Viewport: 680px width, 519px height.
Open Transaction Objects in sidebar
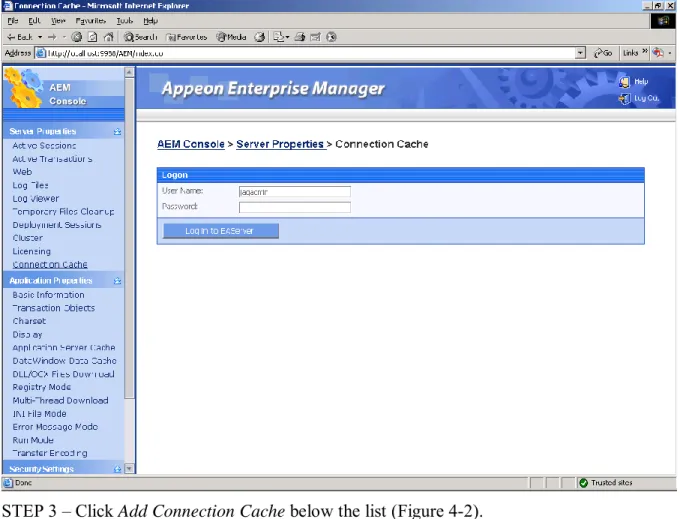tap(54, 308)
